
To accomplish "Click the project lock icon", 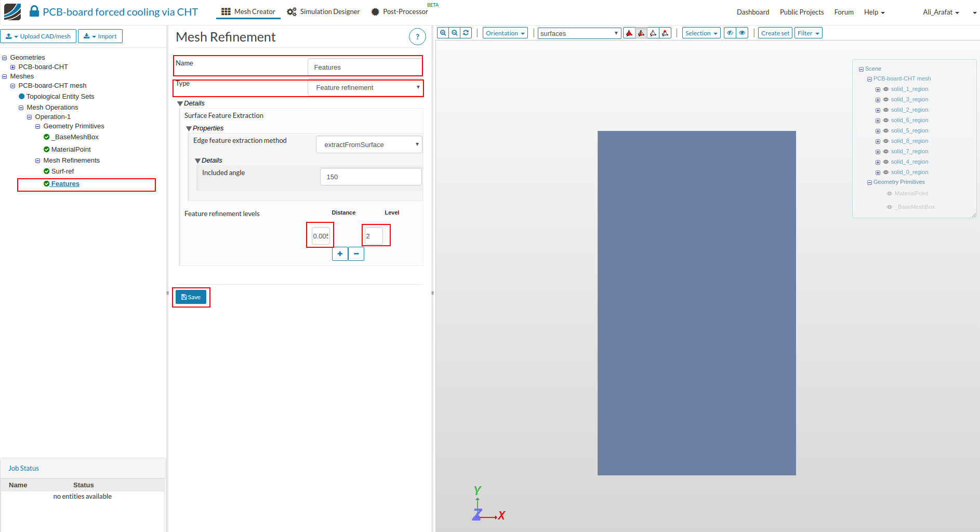I will [34, 11].
